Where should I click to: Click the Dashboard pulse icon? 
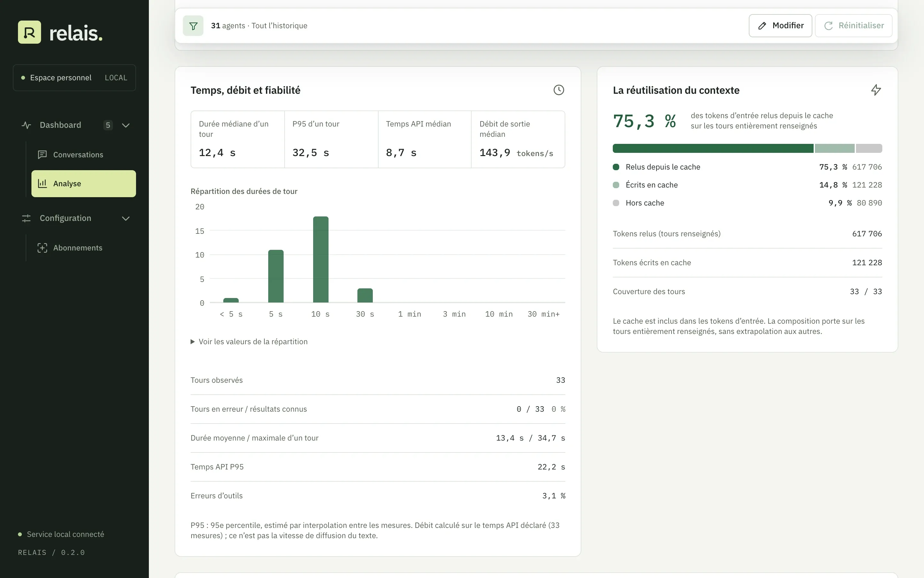(26, 125)
